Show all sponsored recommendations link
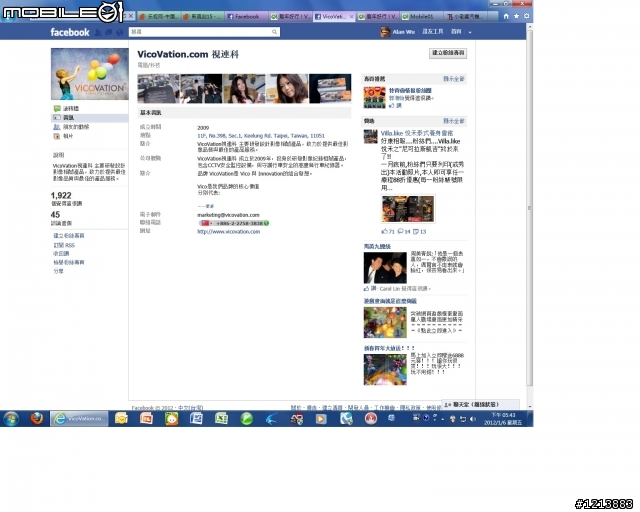 point(454,79)
